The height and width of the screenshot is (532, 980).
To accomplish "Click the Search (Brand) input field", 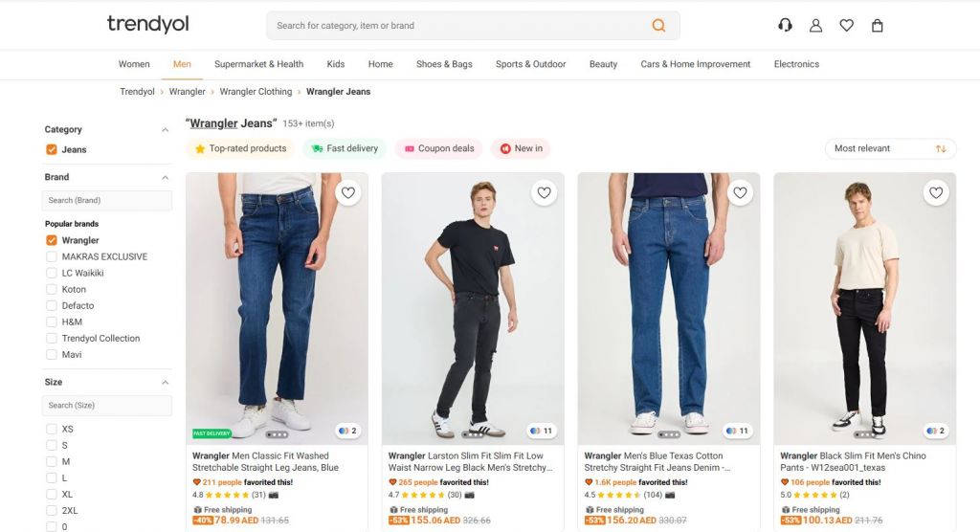I will [107, 200].
